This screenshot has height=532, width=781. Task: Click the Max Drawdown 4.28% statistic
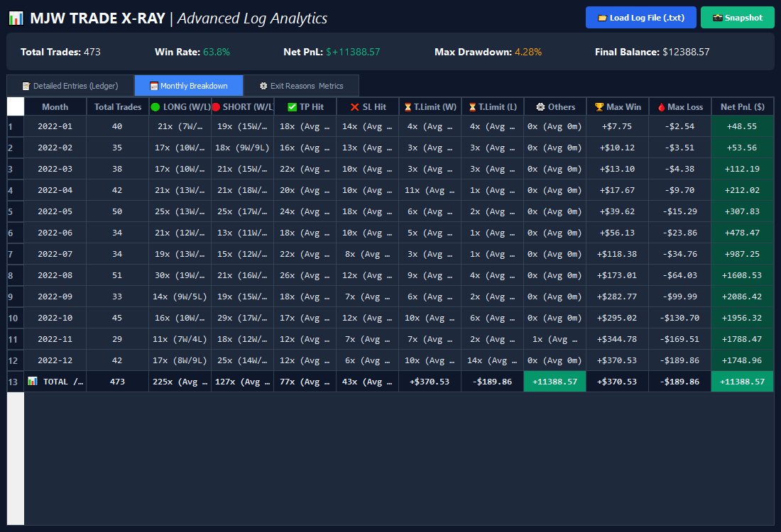click(488, 52)
